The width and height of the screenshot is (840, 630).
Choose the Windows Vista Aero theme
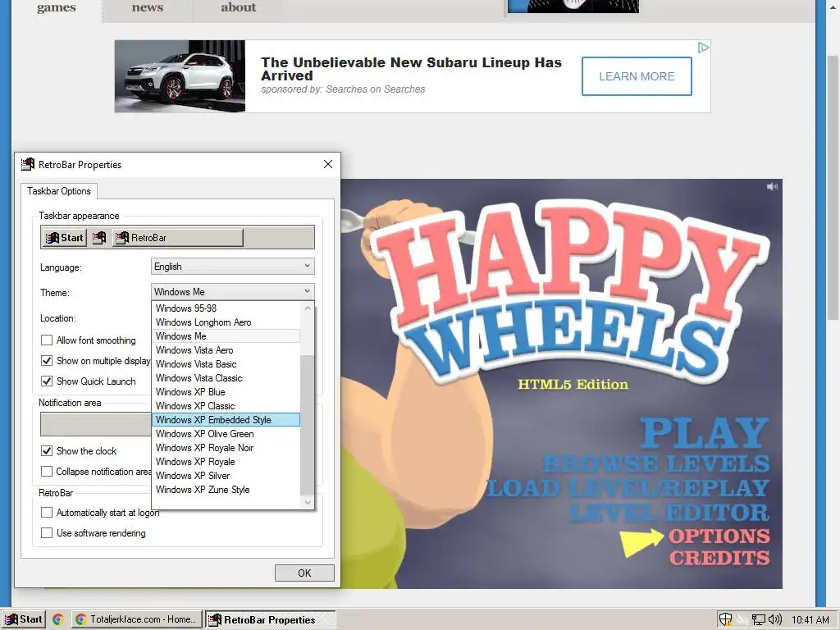point(226,349)
